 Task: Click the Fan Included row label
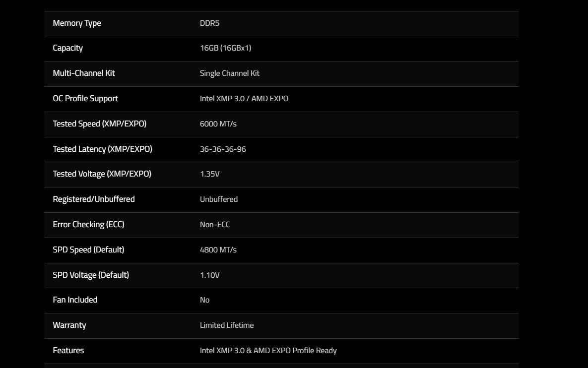coord(75,300)
